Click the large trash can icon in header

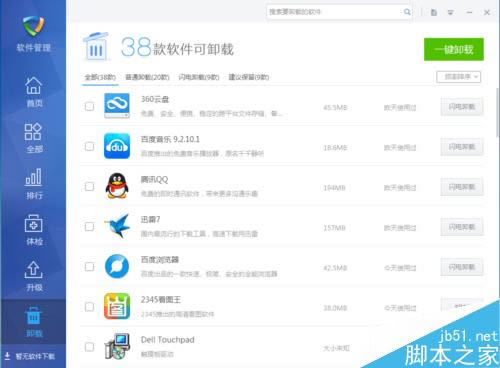click(96, 46)
